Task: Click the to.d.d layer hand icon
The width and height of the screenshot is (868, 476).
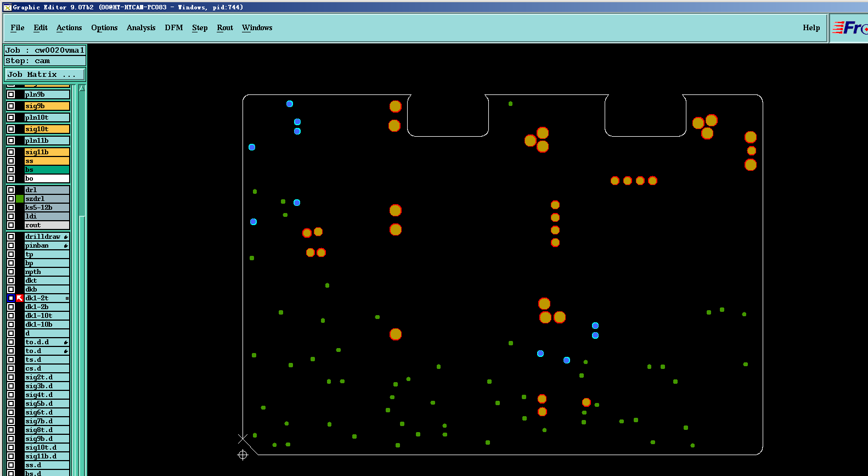Action: pyautogui.click(x=66, y=342)
